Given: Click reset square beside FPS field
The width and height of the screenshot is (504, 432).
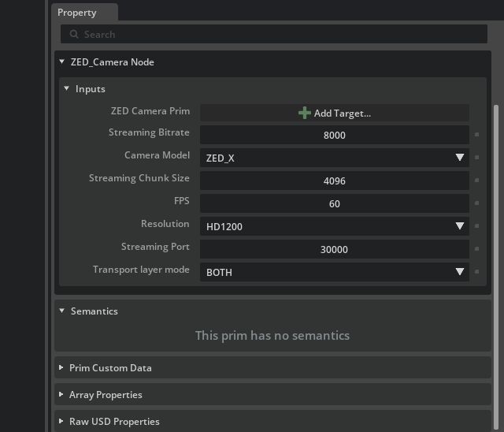Looking at the screenshot, I should (x=476, y=203).
